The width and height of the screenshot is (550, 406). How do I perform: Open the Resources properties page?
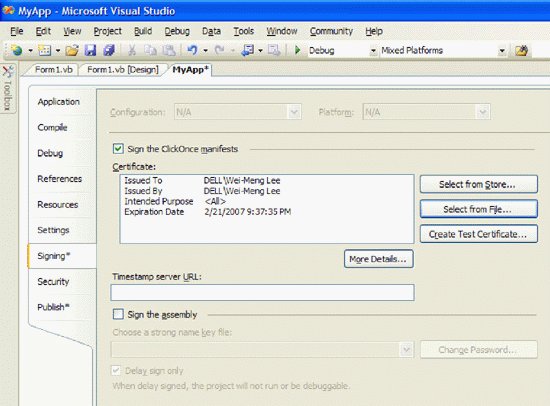[x=58, y=204]
